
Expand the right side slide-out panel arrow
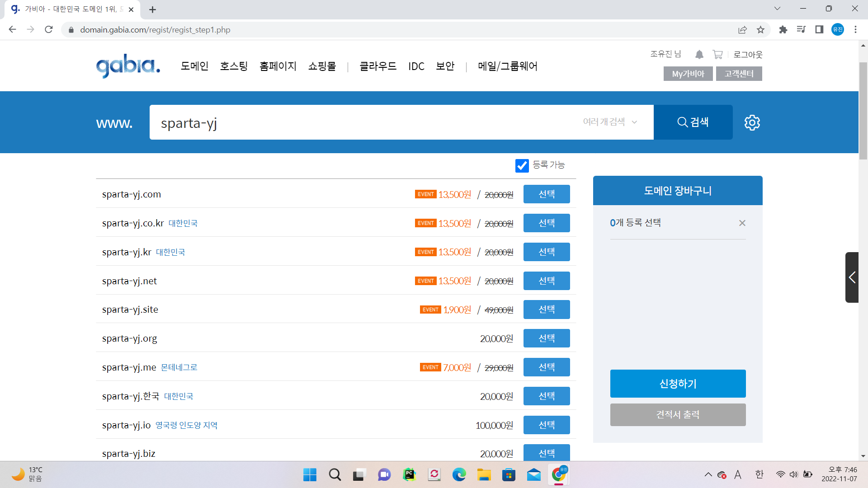pos(852,277)
